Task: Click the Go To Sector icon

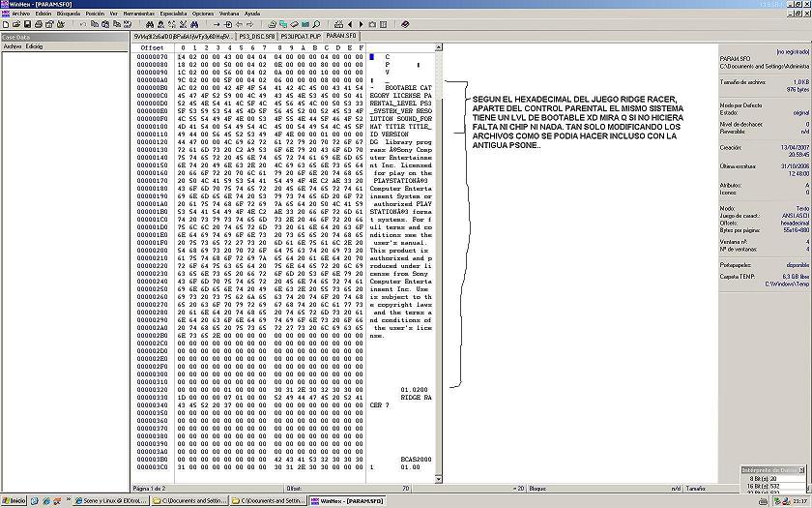Action: pos(228,24)
